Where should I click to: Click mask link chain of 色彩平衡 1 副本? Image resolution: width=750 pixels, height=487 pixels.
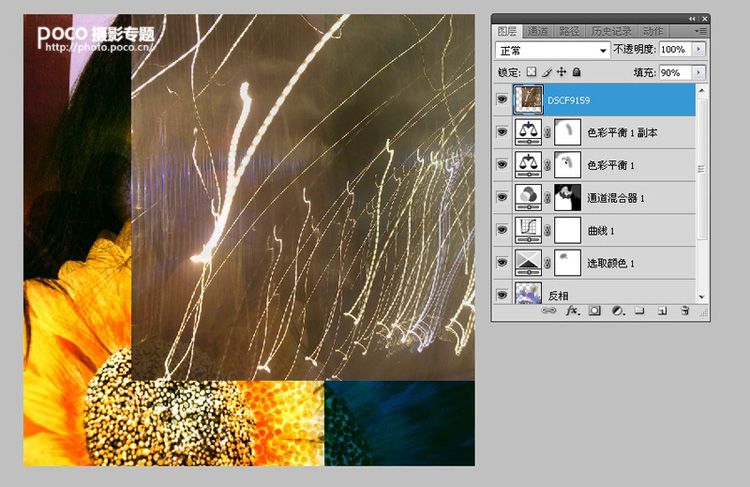pos(548,133)
